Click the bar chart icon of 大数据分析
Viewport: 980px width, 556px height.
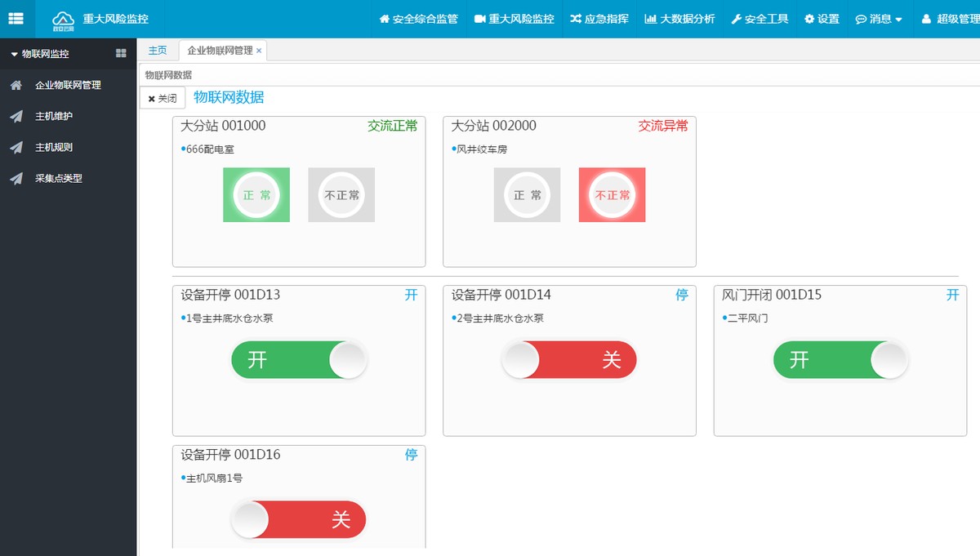click(x=651, y=19)
